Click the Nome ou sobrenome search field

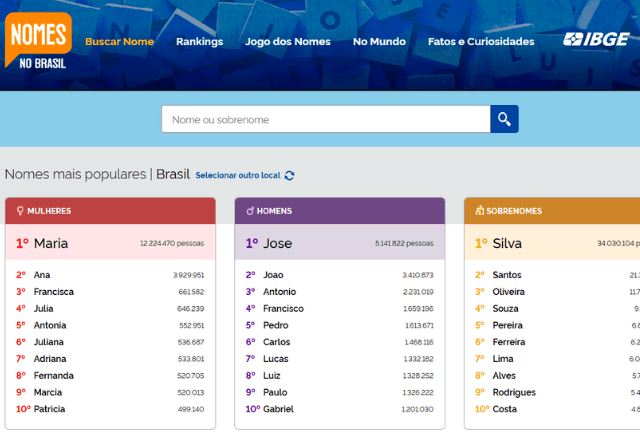pos(325,120)
